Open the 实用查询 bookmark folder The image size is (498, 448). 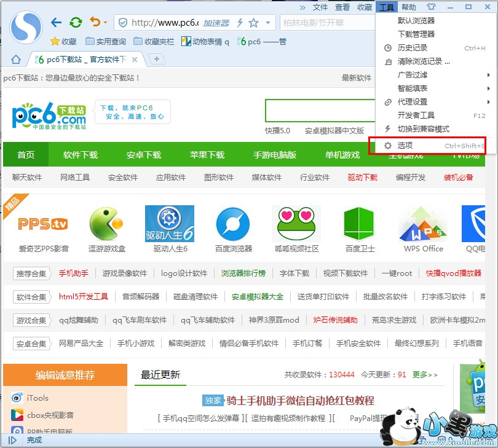(106, 42)
